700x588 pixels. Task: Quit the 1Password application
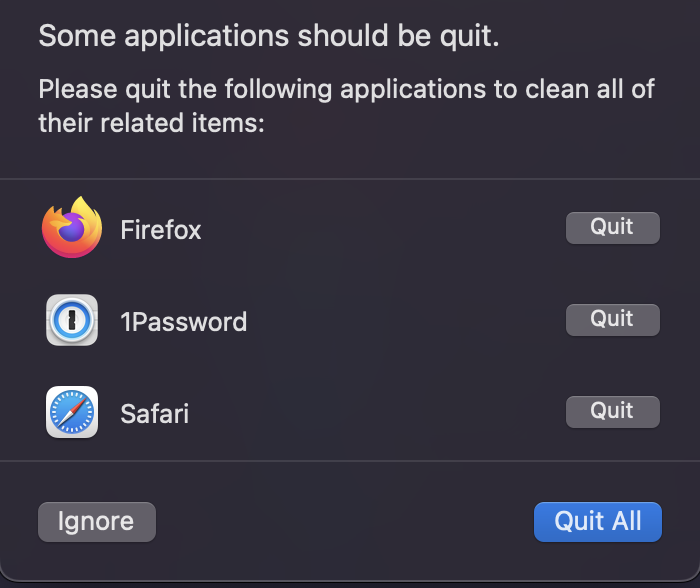[x=612, y=319]
